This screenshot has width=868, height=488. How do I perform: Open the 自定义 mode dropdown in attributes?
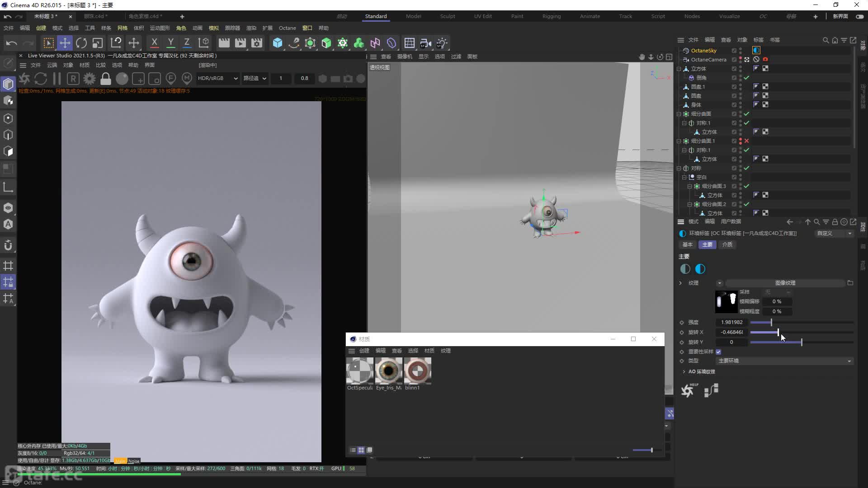(834, 233)
